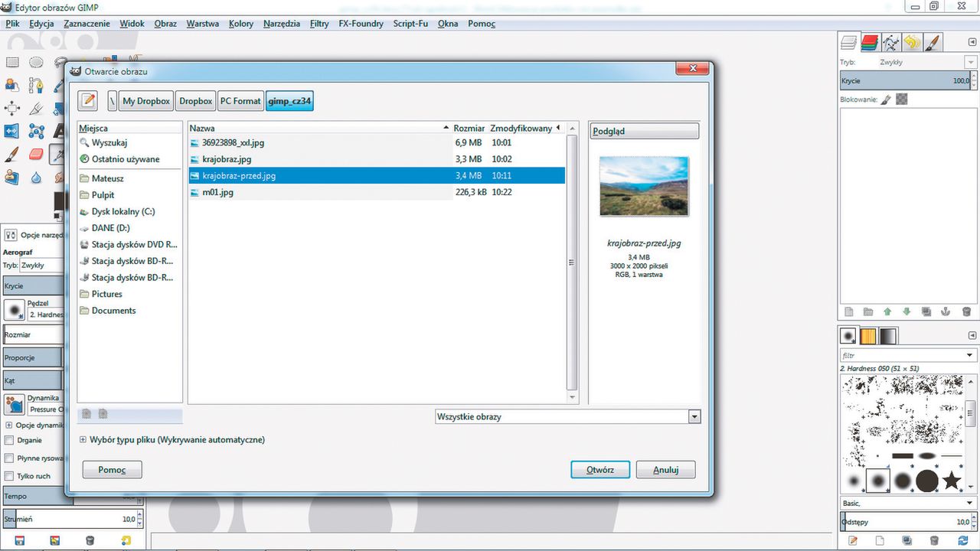Screen dimensions: 980x551
Task: Restore tool options icon at bottom
Action: [54, 540]
